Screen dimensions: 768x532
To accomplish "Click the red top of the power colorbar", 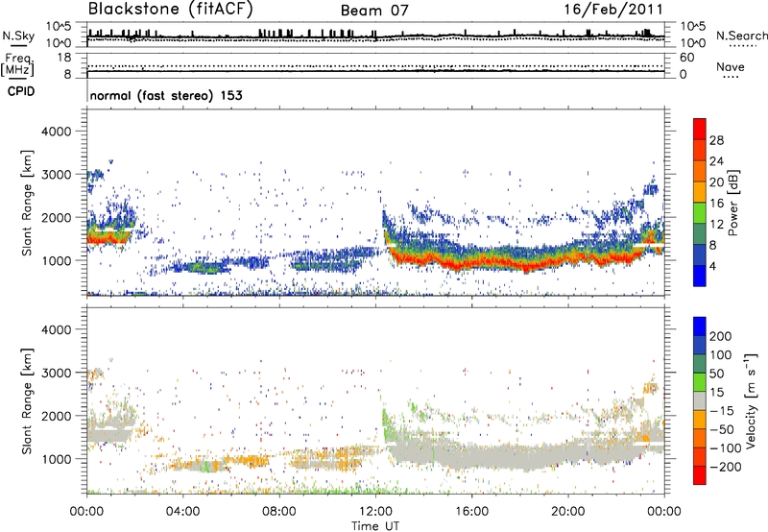I will pos(700,129).
